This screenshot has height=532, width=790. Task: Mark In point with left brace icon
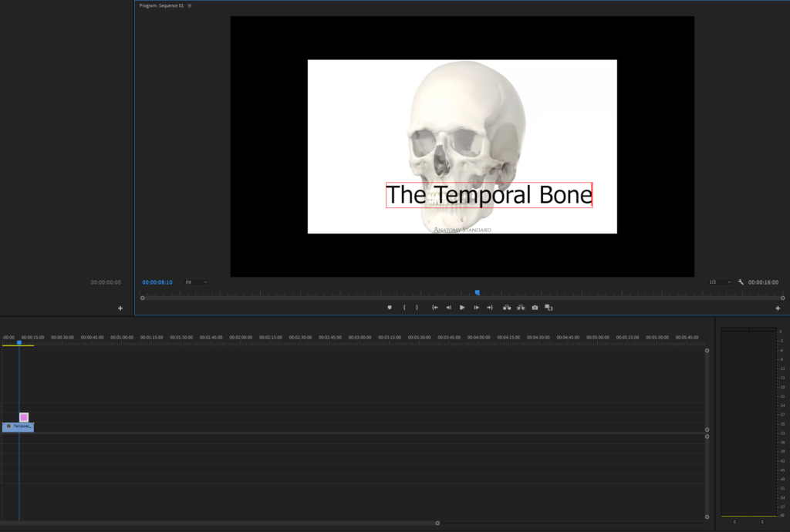pyautogui.click(x=404, y=308)
